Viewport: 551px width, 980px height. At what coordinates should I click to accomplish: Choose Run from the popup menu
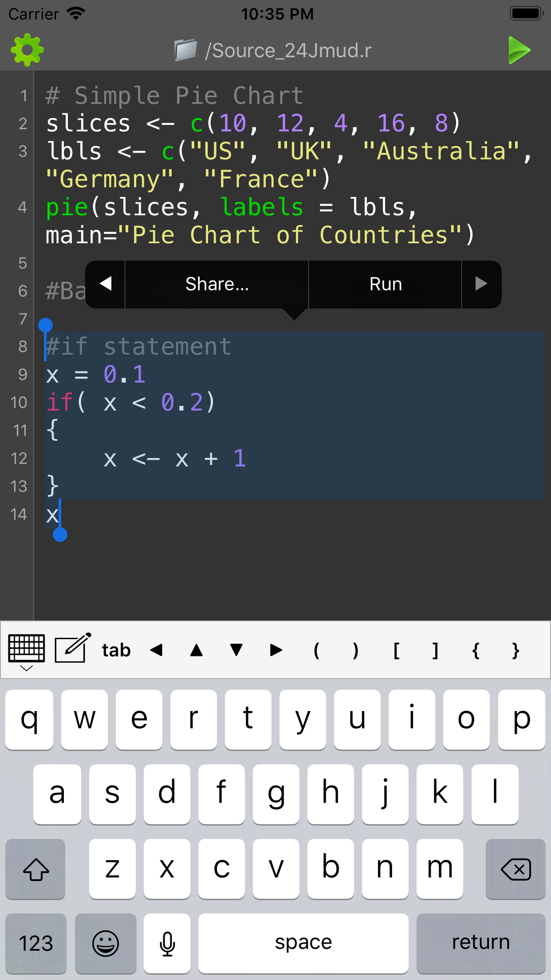click(x=386, y=284)
